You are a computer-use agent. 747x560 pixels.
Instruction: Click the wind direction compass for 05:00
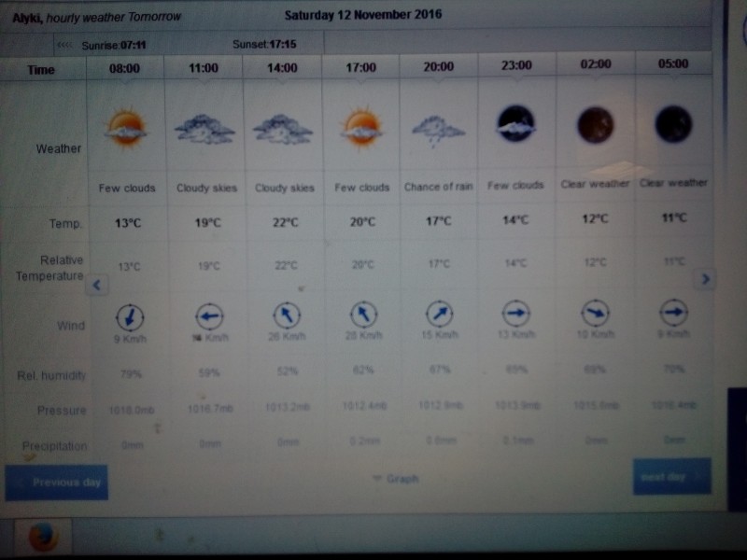tap(673, 312)
